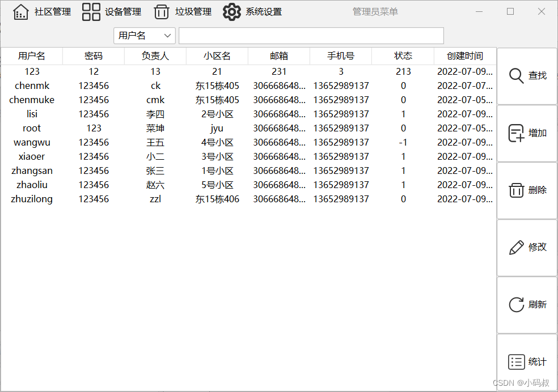Click the 菜坤 负责人 cell
Viewport: 558px width, 392px height.
[155, 128]
